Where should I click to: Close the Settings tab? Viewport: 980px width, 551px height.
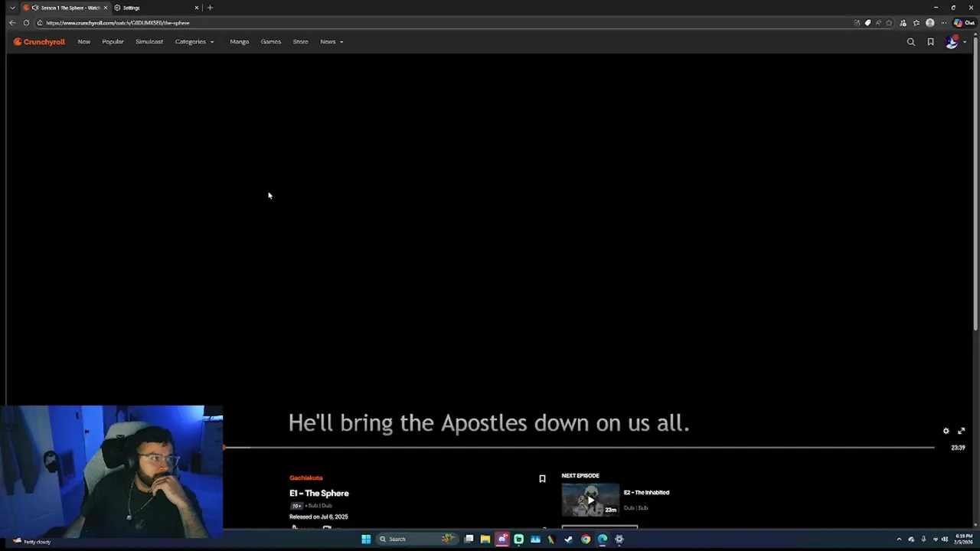click(x=197, y=8)
